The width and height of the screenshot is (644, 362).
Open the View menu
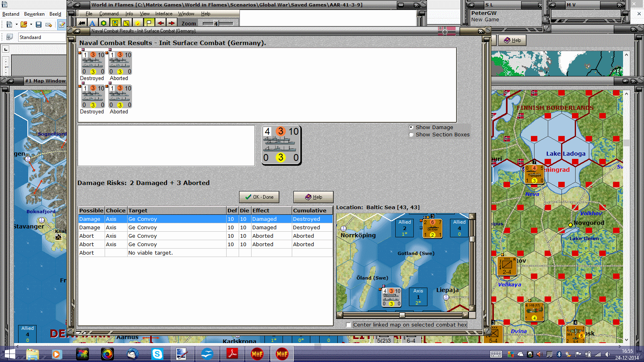144,14
